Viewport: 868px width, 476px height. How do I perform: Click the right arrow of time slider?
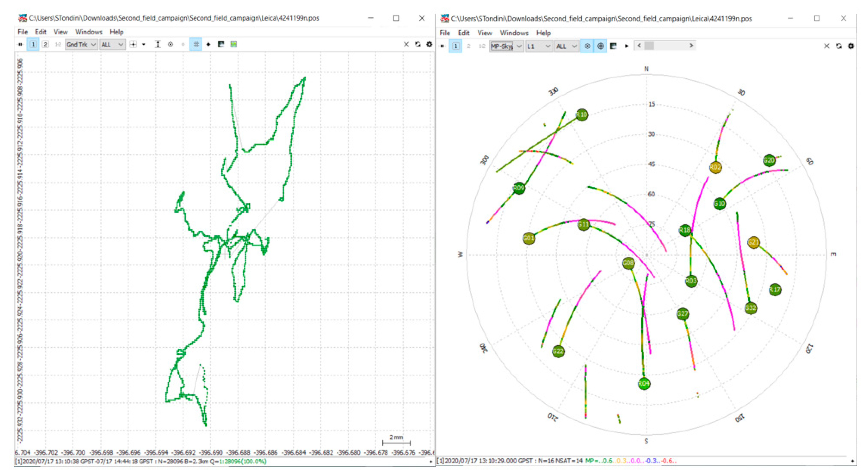point(691,45)
